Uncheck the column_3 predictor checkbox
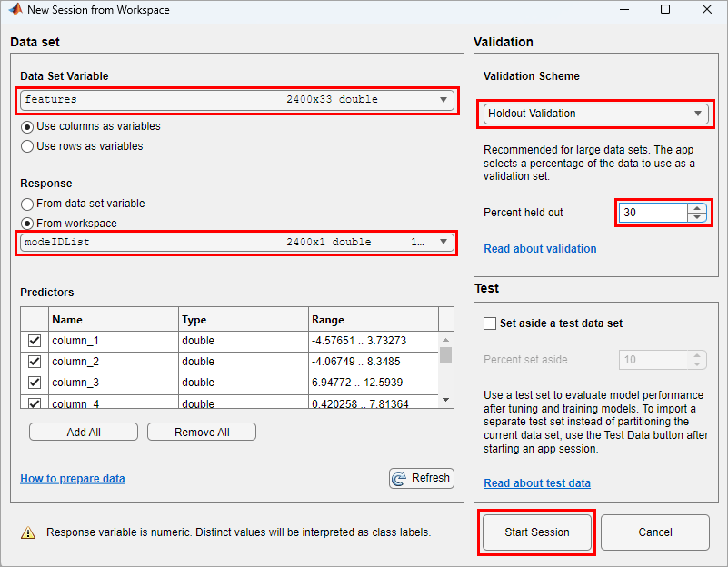This screenshot has height=567, width=728. (35, 383)
